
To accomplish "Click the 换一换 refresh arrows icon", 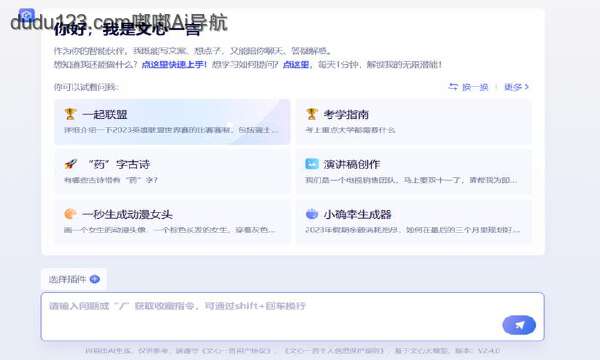I will click(453, 87).
